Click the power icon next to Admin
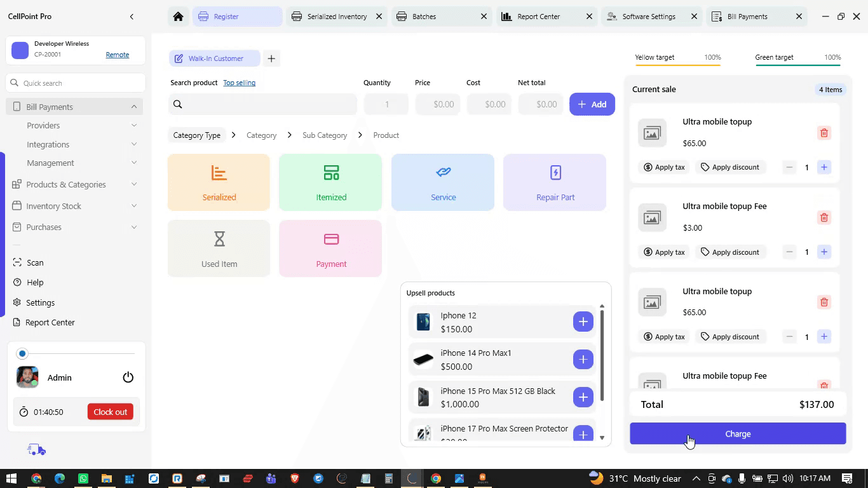The width and height of the screenshot is (868, 488). 128,377
